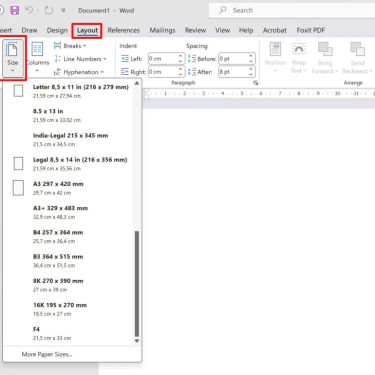Click the Indent Right input field
This screenshot has width=375, height=375.
tap(163, 72)
